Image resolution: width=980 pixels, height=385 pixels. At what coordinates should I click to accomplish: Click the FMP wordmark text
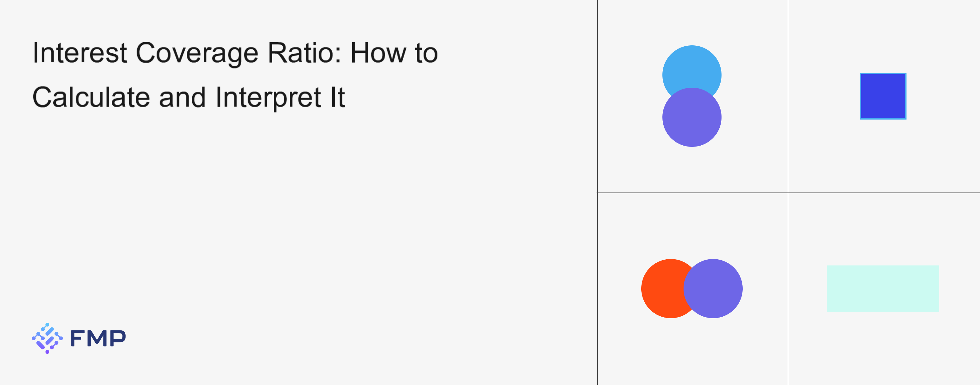pos(98,338)
